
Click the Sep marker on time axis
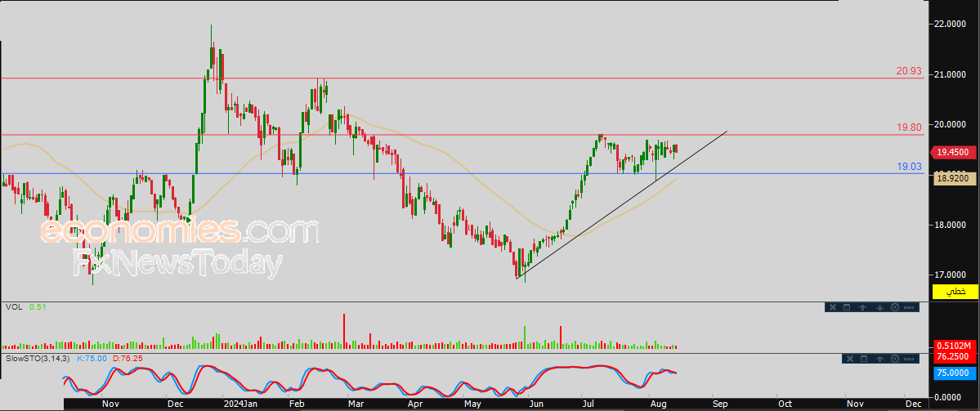click(x=719, y=404)
